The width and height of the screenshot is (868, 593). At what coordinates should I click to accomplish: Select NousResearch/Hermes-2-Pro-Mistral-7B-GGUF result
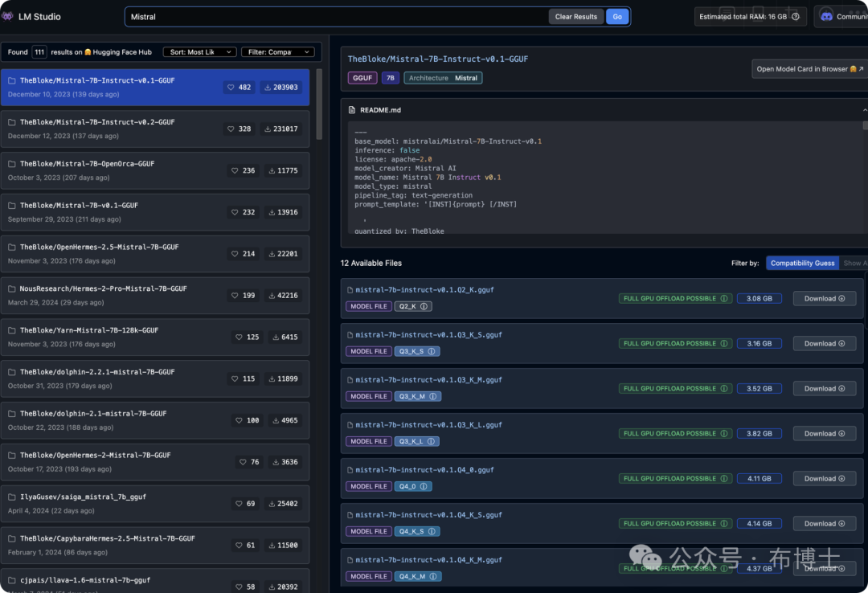point(155,295)
